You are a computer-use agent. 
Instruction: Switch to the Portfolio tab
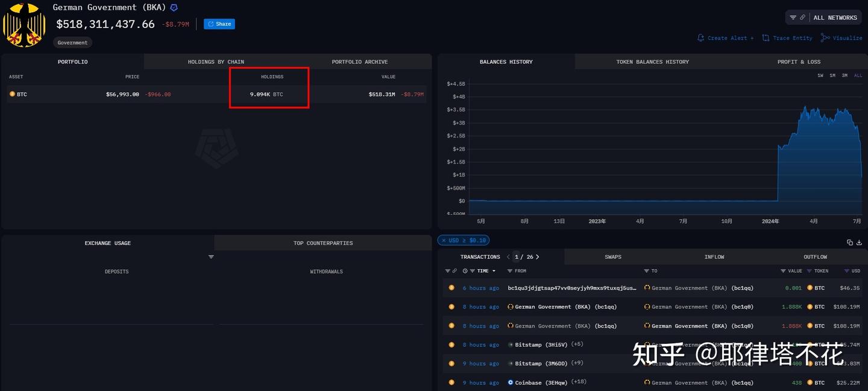pos(72,62)
